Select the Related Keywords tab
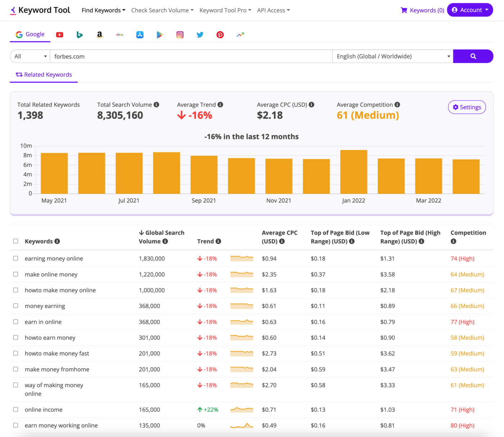Screen dimensions: 504x437 pyautogui.click(x=44, y=75)
